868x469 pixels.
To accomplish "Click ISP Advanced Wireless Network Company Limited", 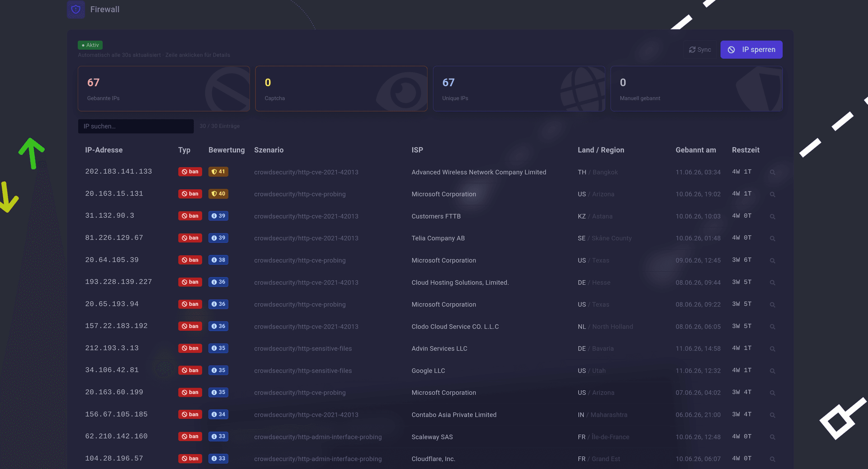I will coord(479,172).
